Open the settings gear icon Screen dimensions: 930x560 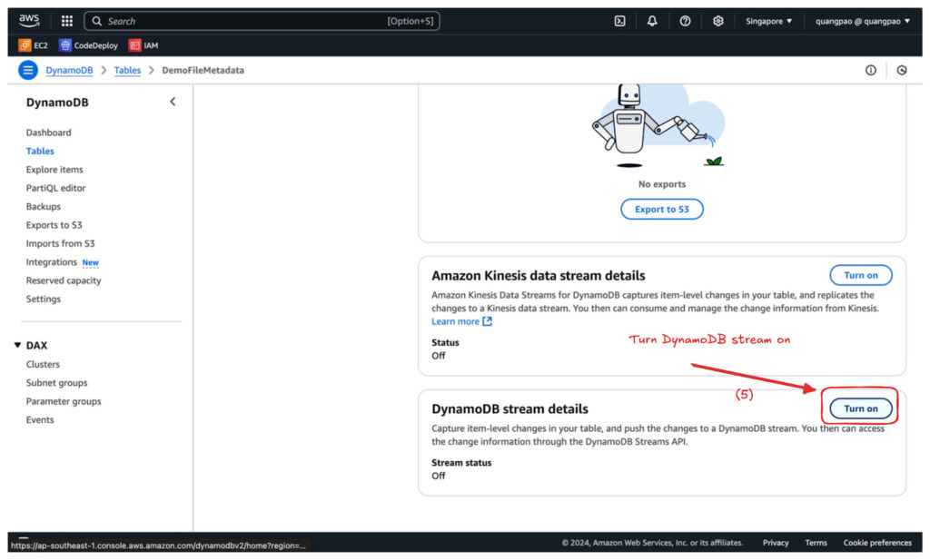click(717, 21)
